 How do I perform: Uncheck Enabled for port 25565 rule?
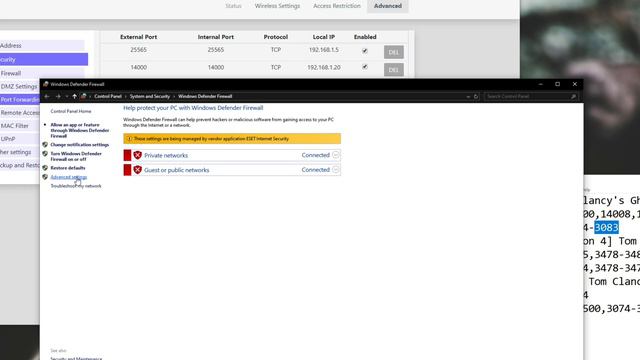[x=365, y=51]
